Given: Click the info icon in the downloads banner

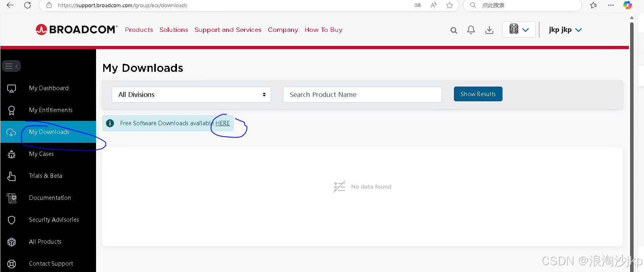Looking at the screenshot, I should pyautogui.click(x=110, y=123).
